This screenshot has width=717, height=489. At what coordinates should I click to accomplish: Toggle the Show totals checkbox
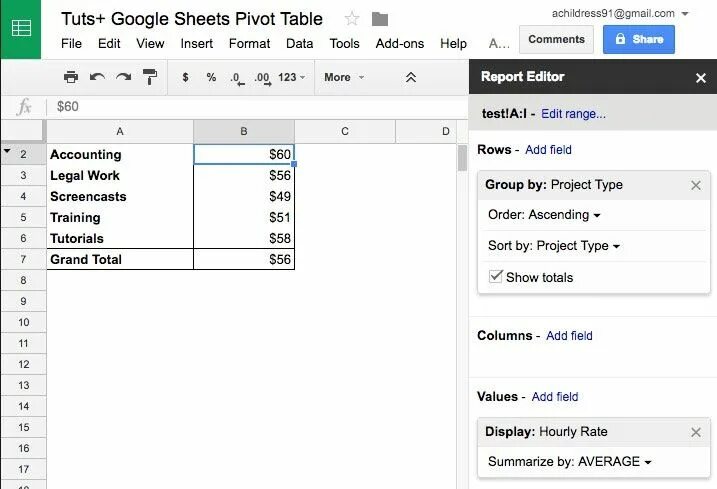coord(496,277)
